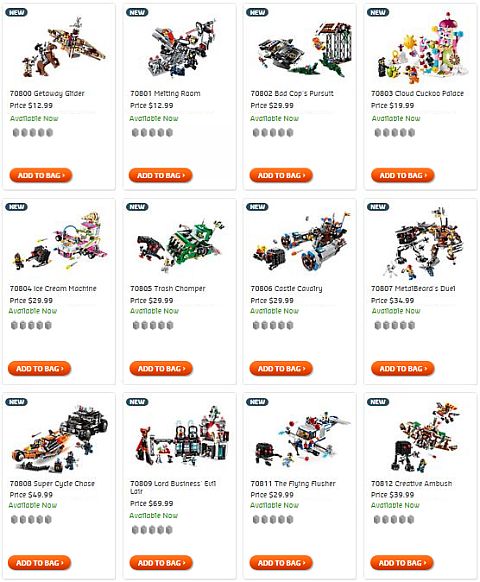
Task: Add 70805 Trash Chomper to bag
Action: click(161, 369)
